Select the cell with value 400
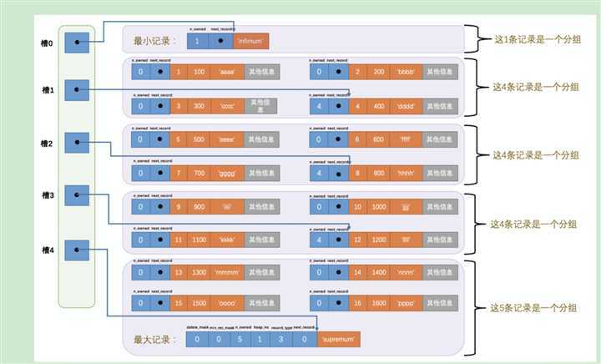This screenshot has height=364, width=601. point(379,106)
